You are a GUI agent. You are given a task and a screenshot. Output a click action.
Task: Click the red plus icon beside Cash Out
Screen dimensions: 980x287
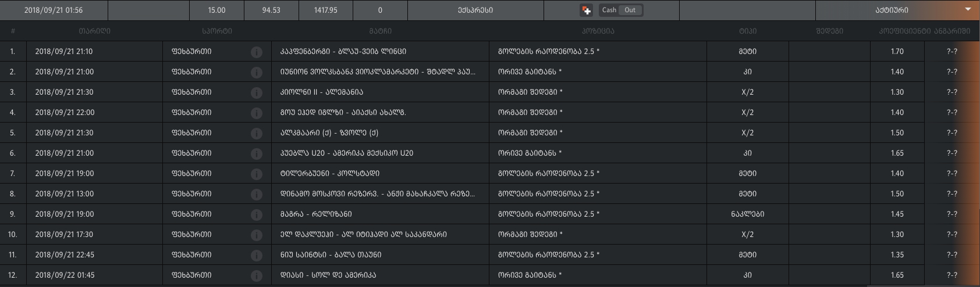(x=587, y=10)
